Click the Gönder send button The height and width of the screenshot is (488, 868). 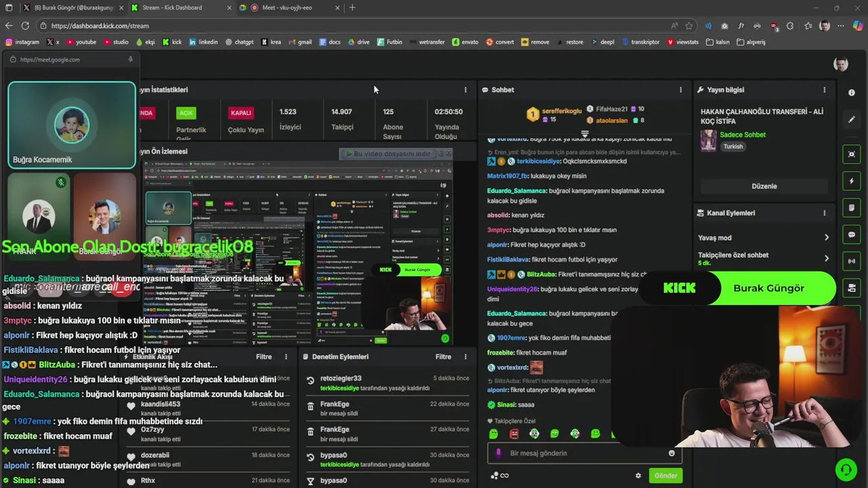click(665, 476)
